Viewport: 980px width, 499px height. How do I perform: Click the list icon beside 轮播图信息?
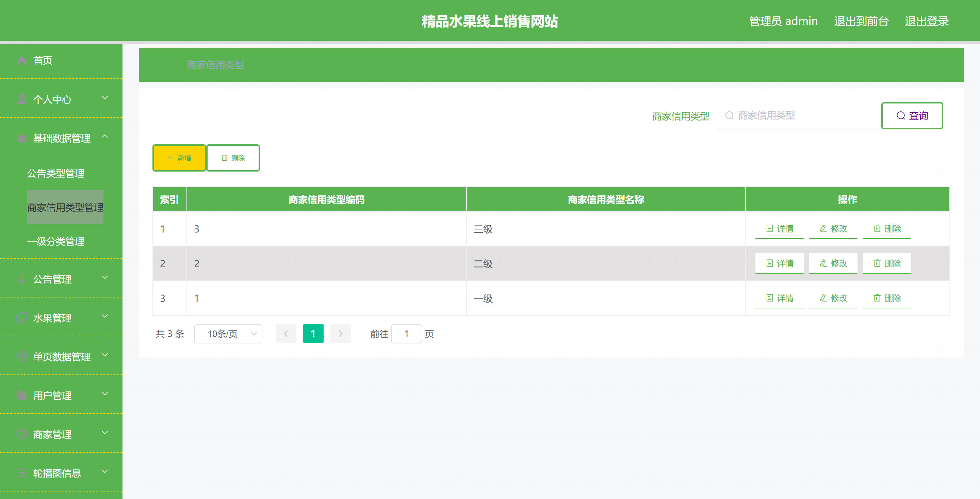[x=22, y=473]
